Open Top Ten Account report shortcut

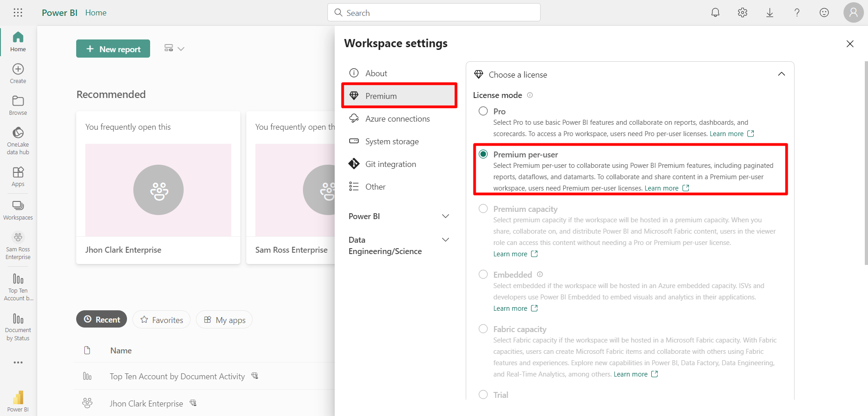(18, 287)
